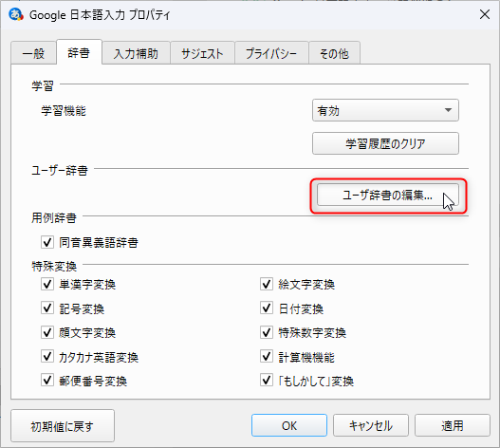Click the 学習履歴のクリア button

[385, 143]
